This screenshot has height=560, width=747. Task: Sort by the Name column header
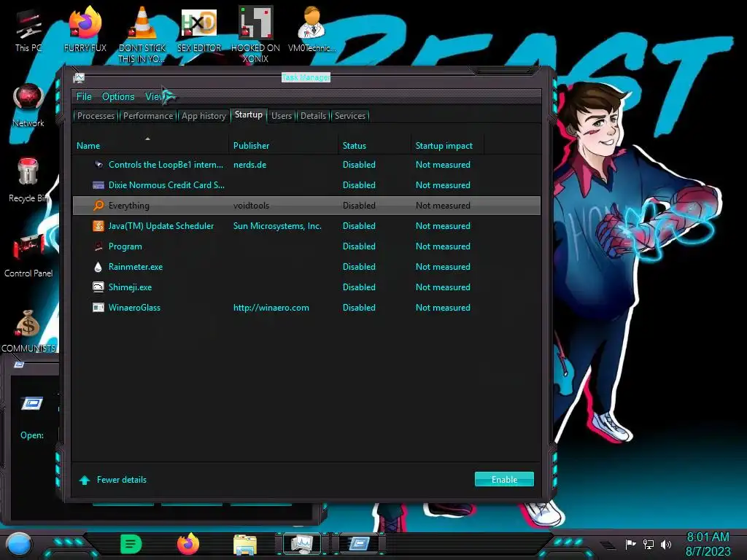pos(150,145)
